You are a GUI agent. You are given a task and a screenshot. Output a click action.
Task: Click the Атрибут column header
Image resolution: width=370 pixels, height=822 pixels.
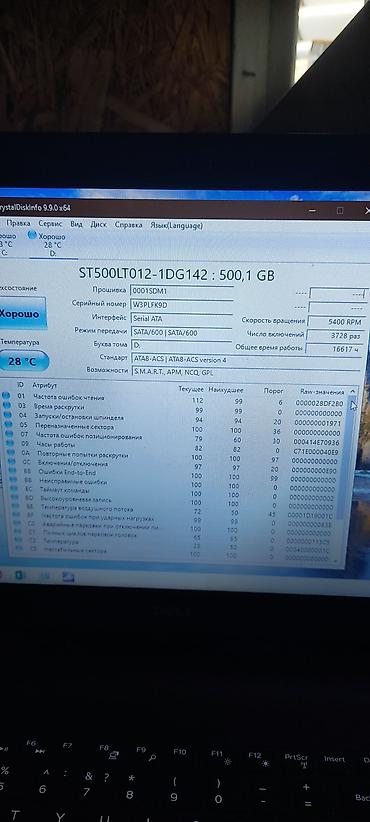tap(45, 385)
